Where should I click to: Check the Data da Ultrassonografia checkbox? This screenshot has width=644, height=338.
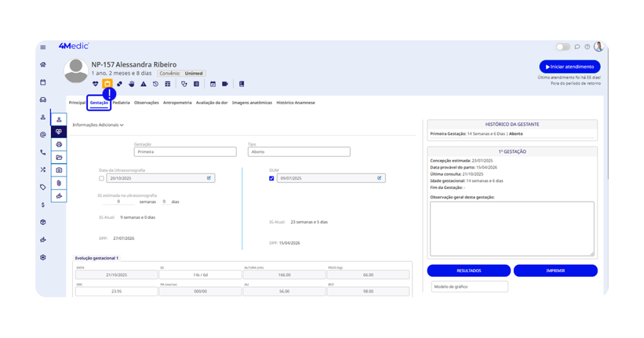[x=101, y=179]
